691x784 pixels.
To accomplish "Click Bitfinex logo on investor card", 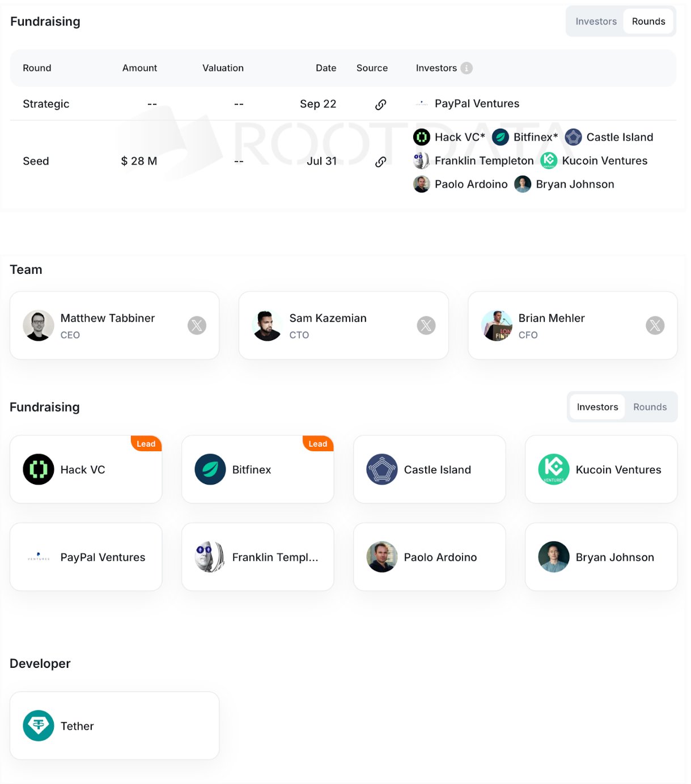I will pos(210,469).
